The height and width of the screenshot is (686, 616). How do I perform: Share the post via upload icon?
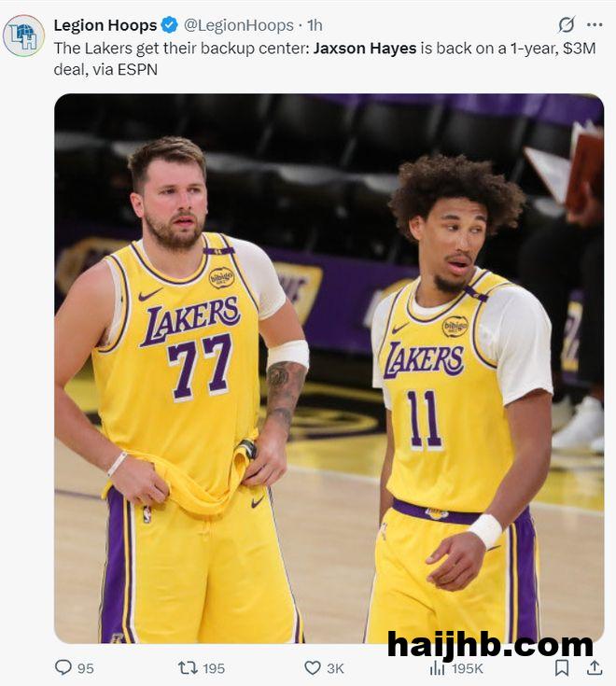[x=595, y=667]
